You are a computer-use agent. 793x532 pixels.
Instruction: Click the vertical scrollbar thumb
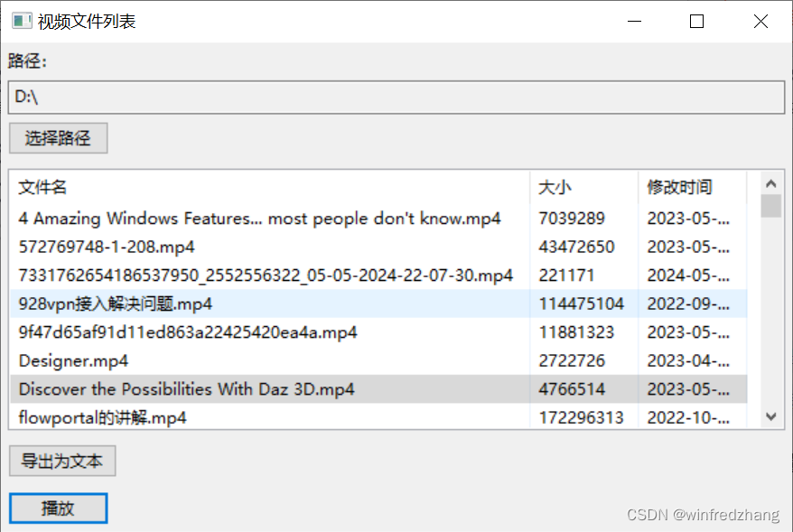pyautogui.click(x=770, y=206)
